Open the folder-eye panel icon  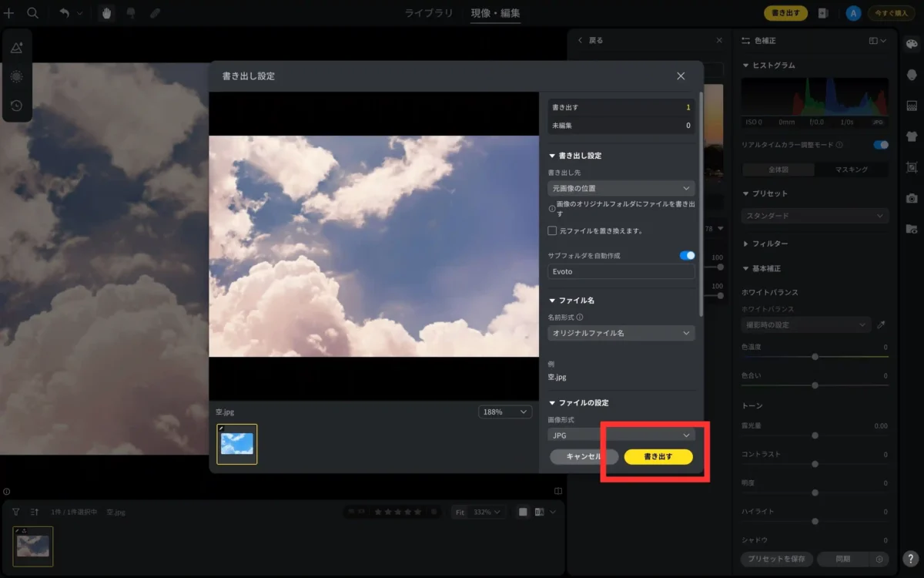912,229
